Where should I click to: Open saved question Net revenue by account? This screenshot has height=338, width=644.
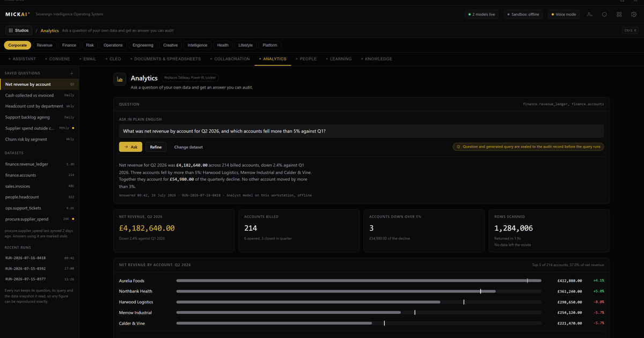click(39, 84)
